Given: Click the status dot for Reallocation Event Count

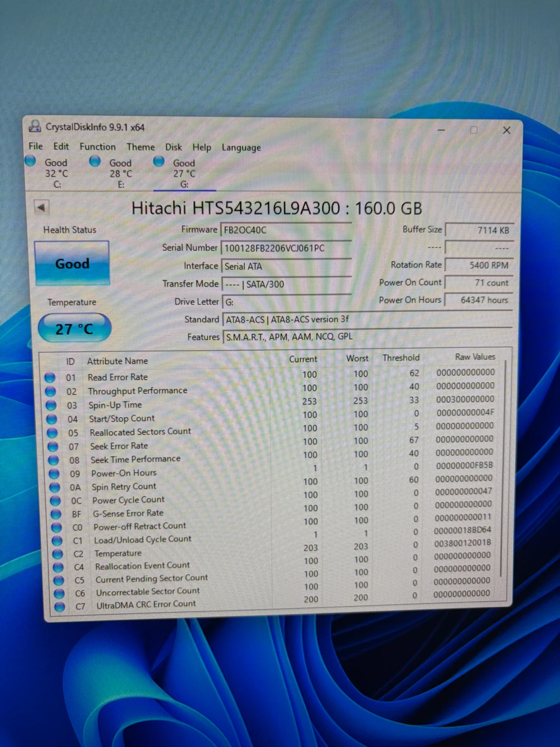Looking at the screenshot, I should click(58, 567).
